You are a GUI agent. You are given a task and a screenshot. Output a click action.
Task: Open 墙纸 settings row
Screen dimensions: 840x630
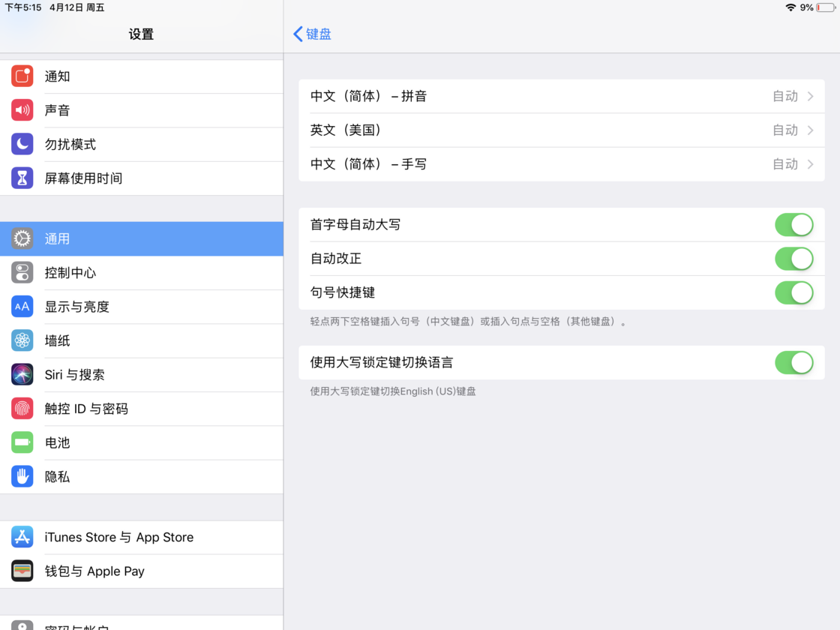(142, 340)
